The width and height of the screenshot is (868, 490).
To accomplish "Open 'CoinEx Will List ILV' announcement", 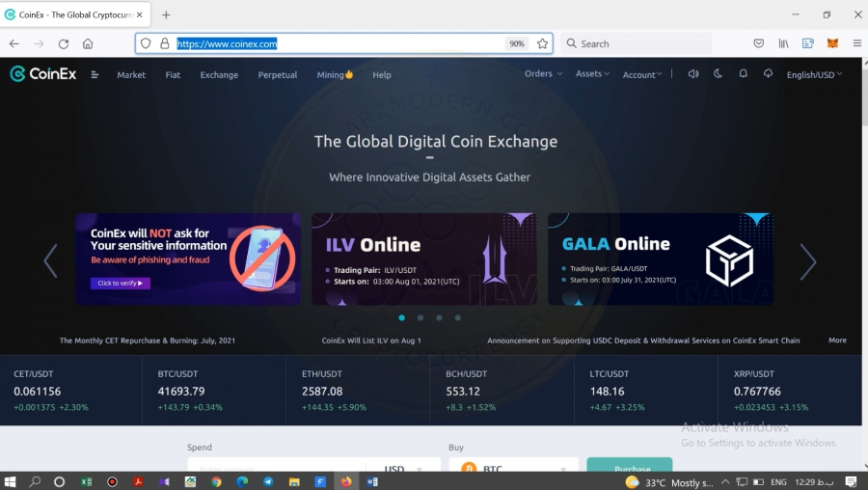I will point(371,340).
